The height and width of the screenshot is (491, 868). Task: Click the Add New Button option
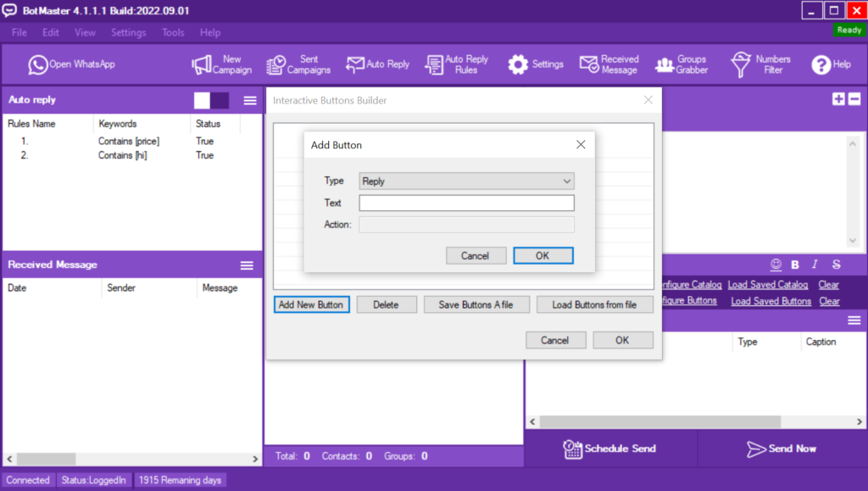[311, 304]
